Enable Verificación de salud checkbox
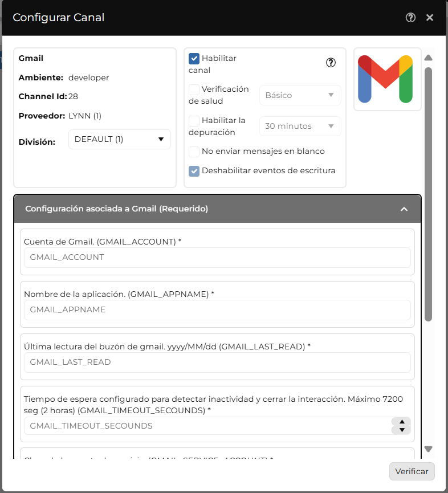 pos(194,89)
